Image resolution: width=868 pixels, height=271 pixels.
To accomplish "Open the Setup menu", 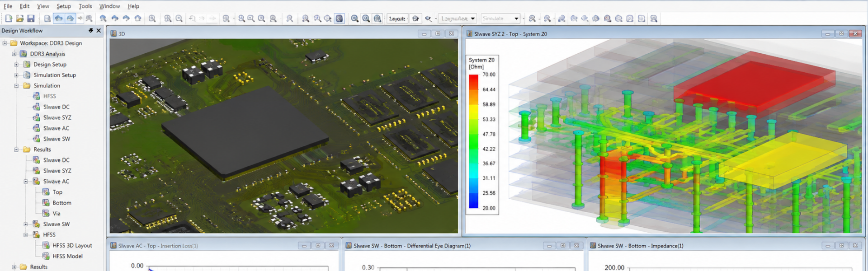I will 64,6.
